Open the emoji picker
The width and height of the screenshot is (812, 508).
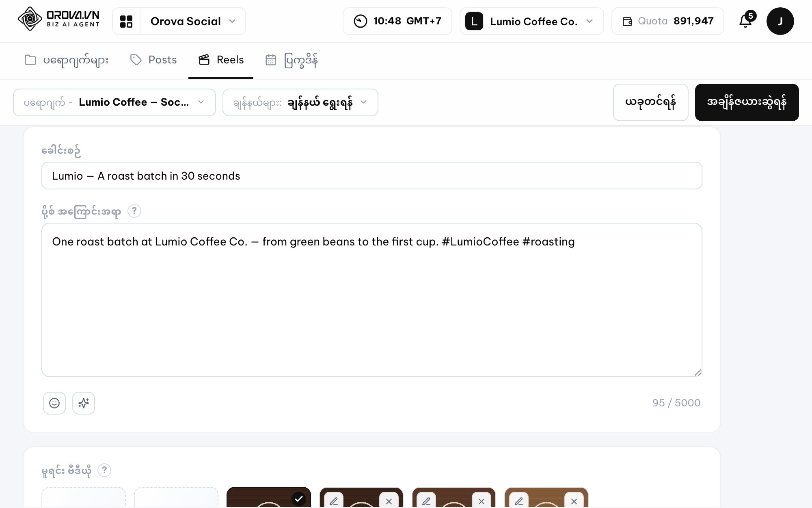54,403
